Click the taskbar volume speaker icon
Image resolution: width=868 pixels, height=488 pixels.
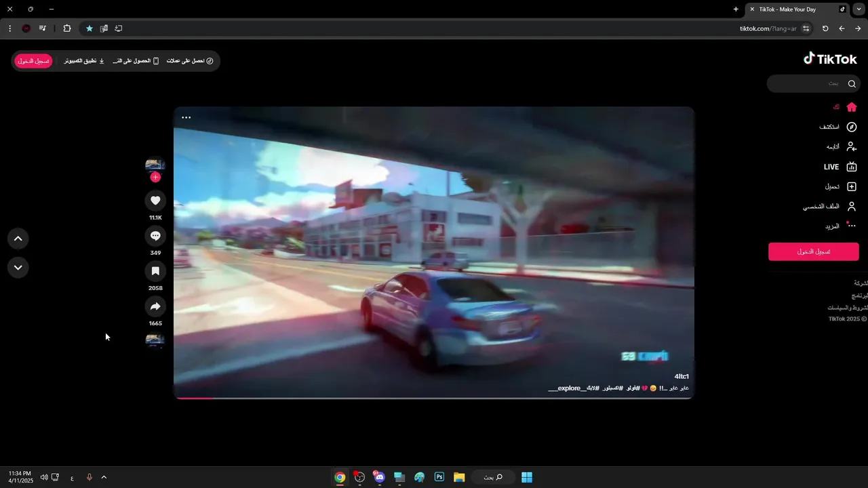pos(44,477)
